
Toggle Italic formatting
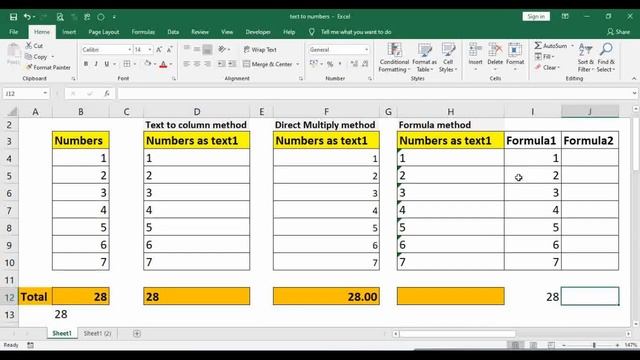(96, 64)
